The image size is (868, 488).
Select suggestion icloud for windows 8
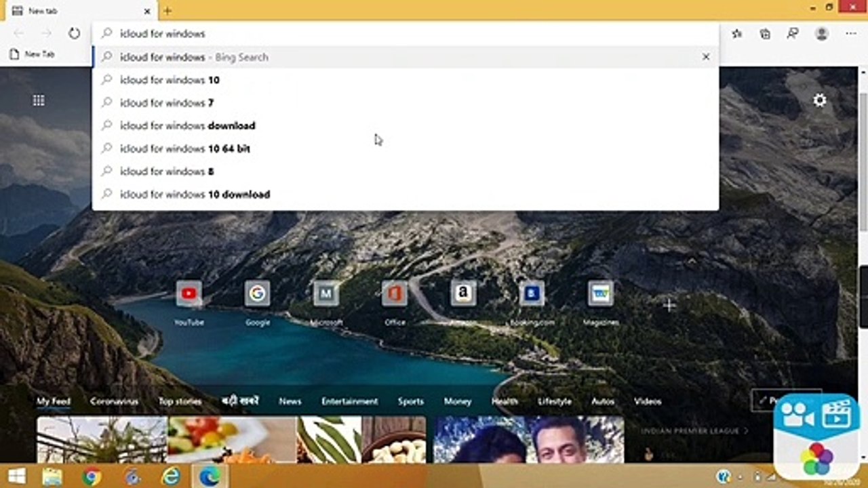click(406, 171)
